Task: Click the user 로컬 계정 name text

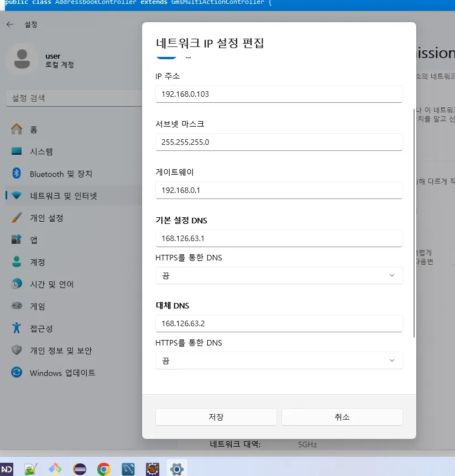Action: (x=60, y=60)
